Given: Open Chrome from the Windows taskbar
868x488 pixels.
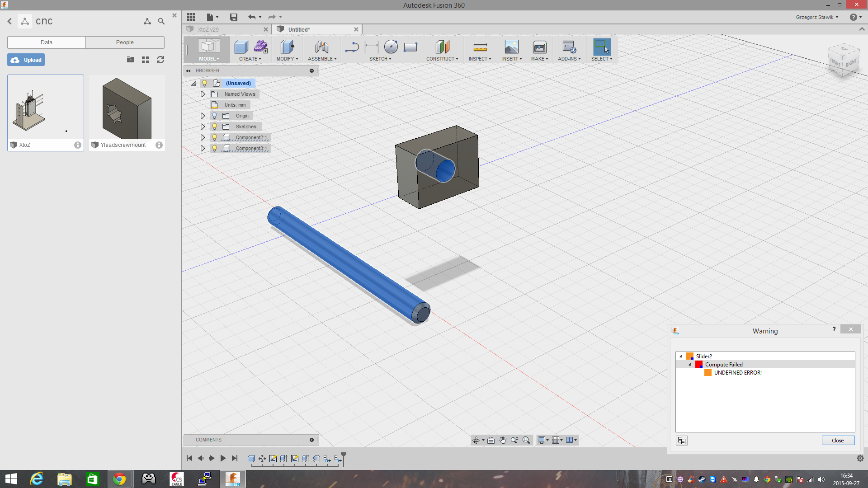Looking at the screenshot, I should coord(119,479).
